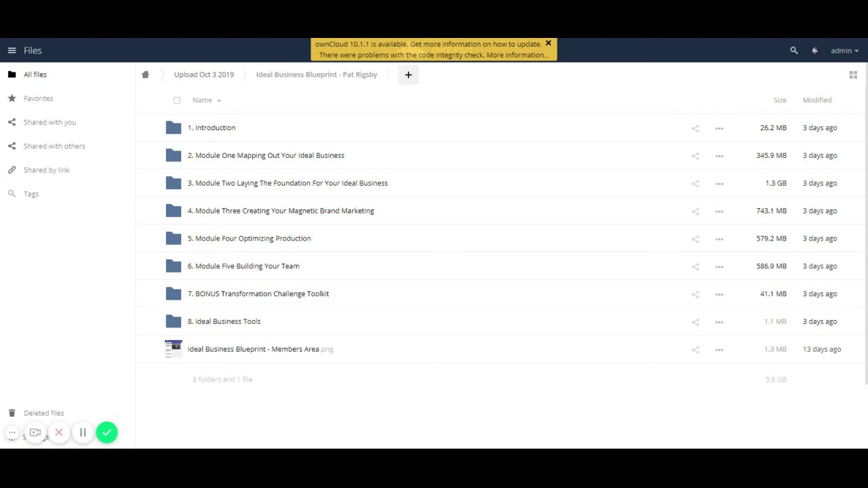Open more actions for 3. Module Two
This screenshot has height=488, width=868.
pos(719,184)
